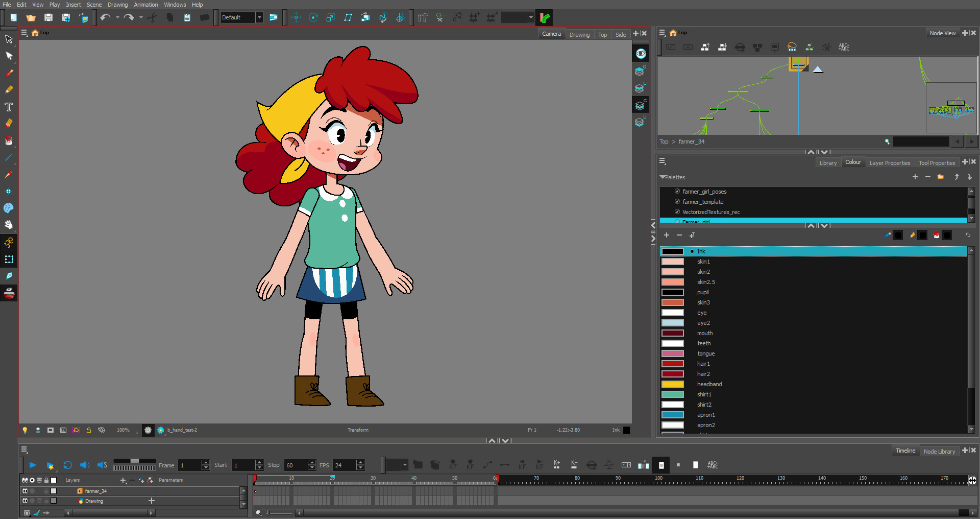This screenshot has width=980, height=519.
Task: Open the Colour panel hamburger menu
Action: click(663, 161)
